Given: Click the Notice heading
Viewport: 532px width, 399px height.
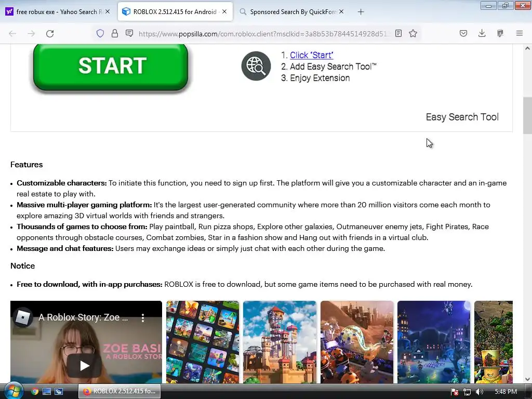Looking at the screenshot, I should tap(22, 265).
